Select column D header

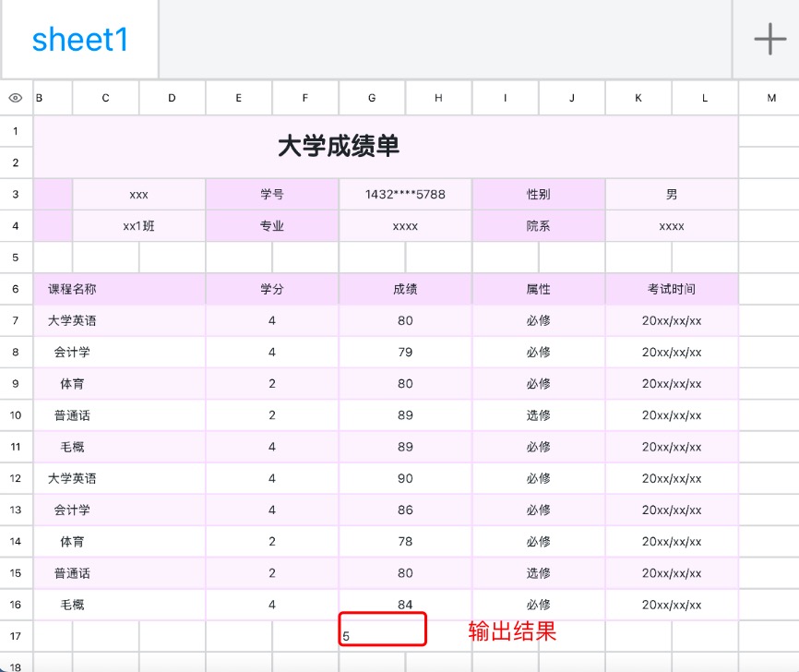click(x=173, y=98)
